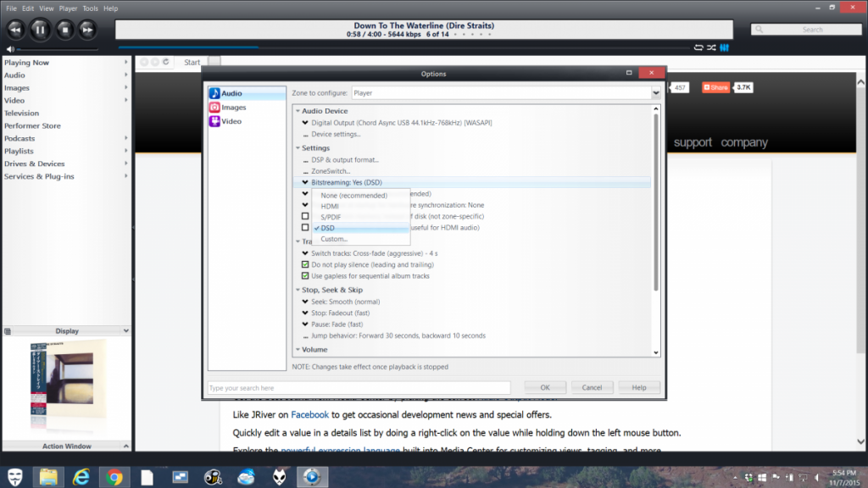Uncheck Do not play silence option
This screenshot has height=488, width=868.
[x=305, y=264]
